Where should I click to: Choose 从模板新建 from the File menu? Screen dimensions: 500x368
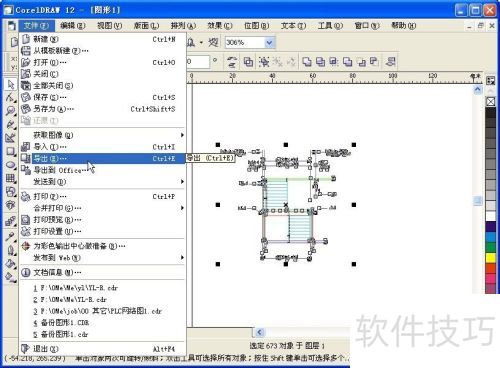tap(103, 51)
